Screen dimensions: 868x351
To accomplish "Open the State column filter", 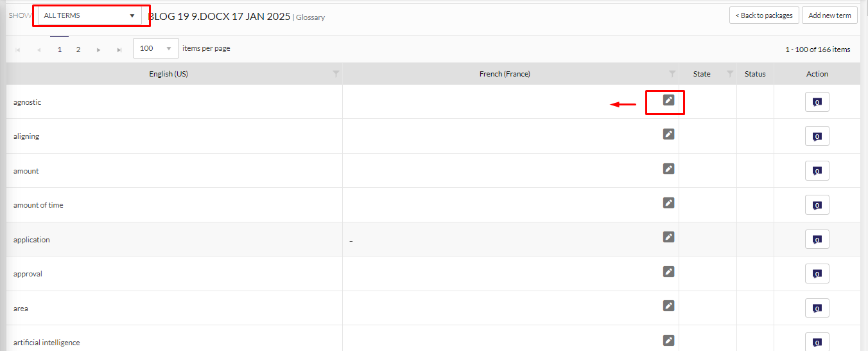I will 730,74.
